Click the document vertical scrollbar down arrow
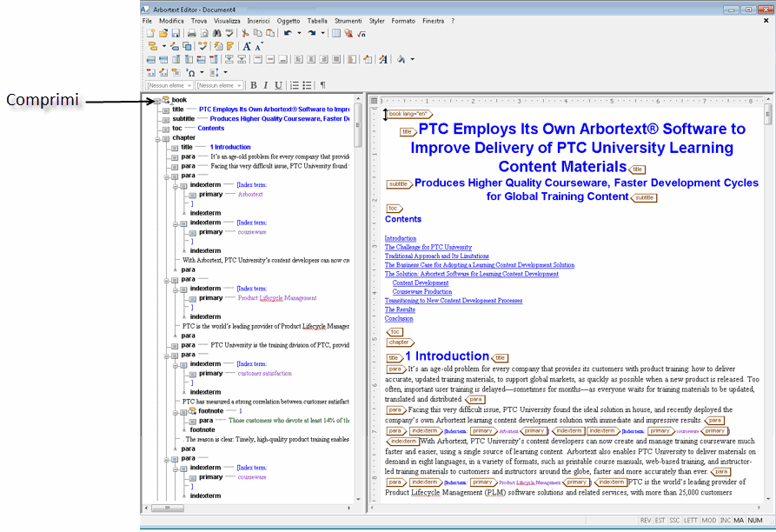This screenshot has height=532, width=776. [768, 499]
